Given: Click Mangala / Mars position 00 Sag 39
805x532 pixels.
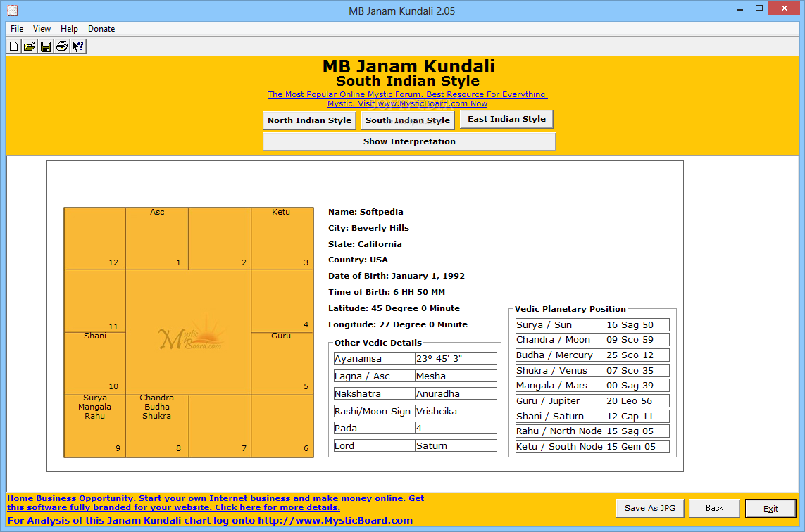Looking at the screenshot, I should pos(637,385).
